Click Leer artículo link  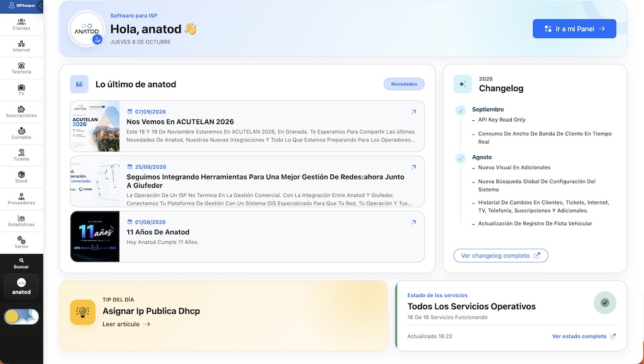(x=126, y=324)
